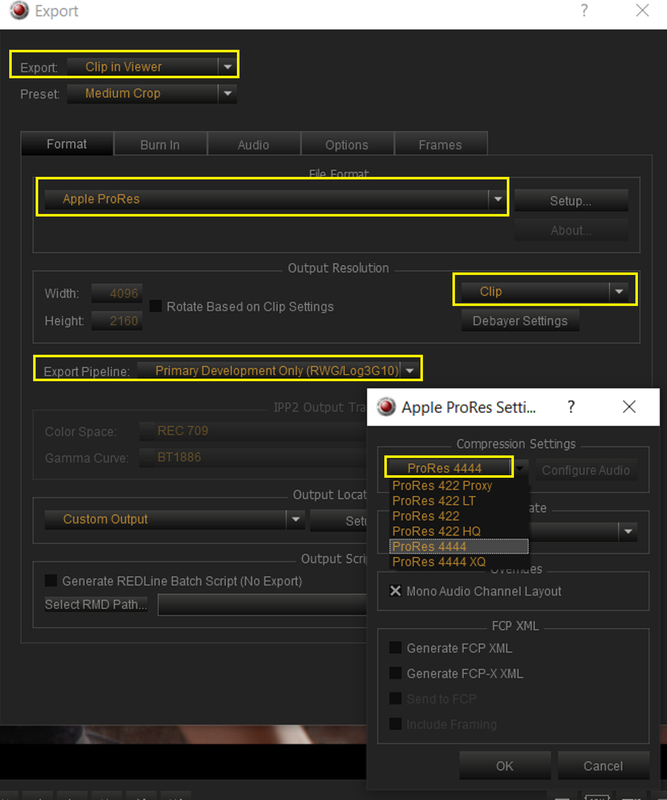Click Select RMD Path... button
The width and height of the screenshot is (667, 800).
pyautogui.click(x=96, y=605)
